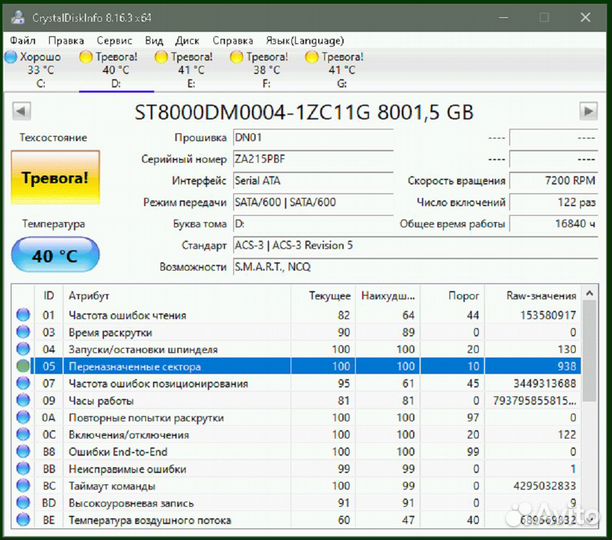Viewport: 612px width, 540px height.
Task: Open the Правка menu
Action: [66, 41]
